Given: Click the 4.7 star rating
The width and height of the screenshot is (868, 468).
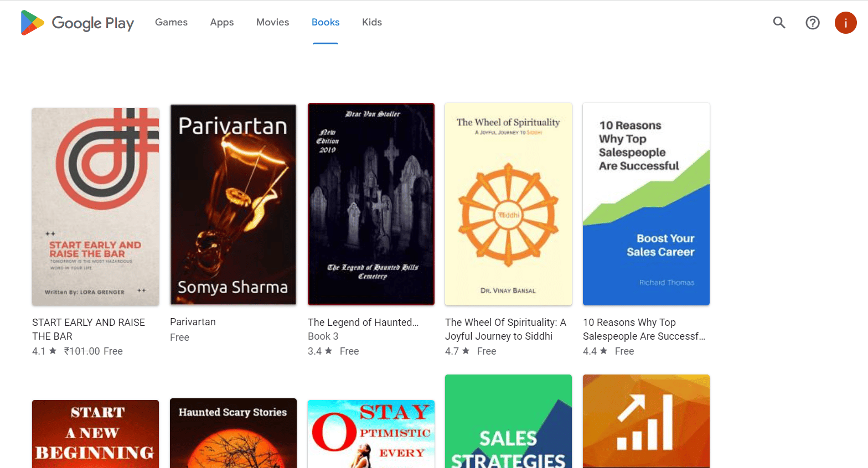Looking at the screenshot, I should (x=457, y=351).
